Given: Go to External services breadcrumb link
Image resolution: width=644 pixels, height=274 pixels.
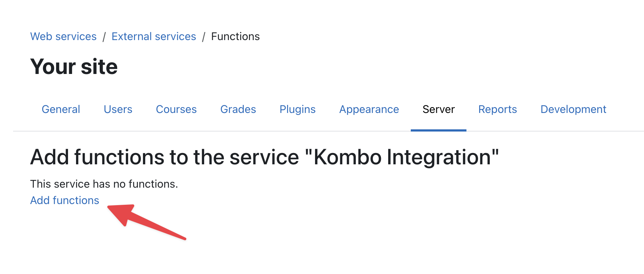Looking at the screenshot, I should point(154,36).
